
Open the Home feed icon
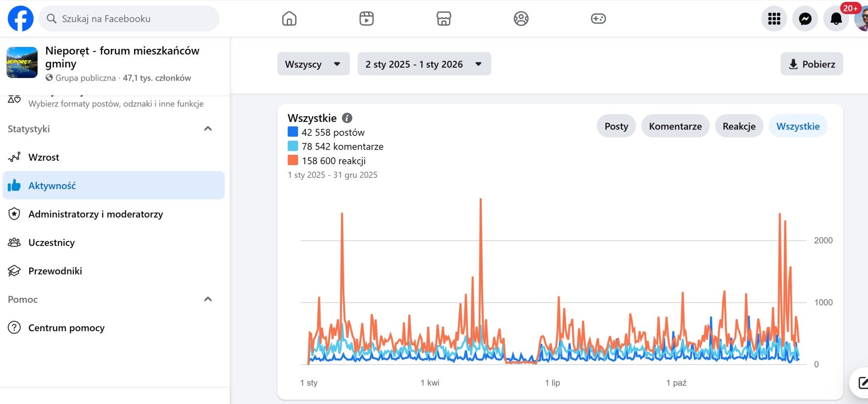point(289,19)
